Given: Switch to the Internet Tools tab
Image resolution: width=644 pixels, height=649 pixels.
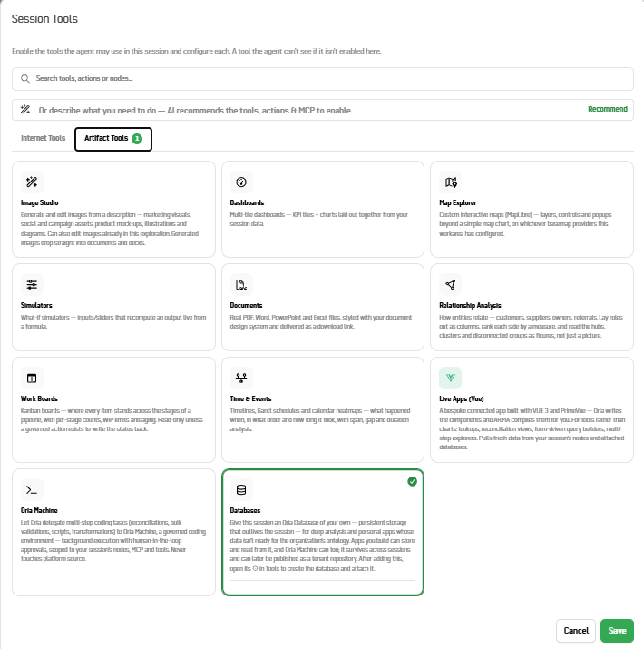Looking at the screenshot, I should coord(43,138).
